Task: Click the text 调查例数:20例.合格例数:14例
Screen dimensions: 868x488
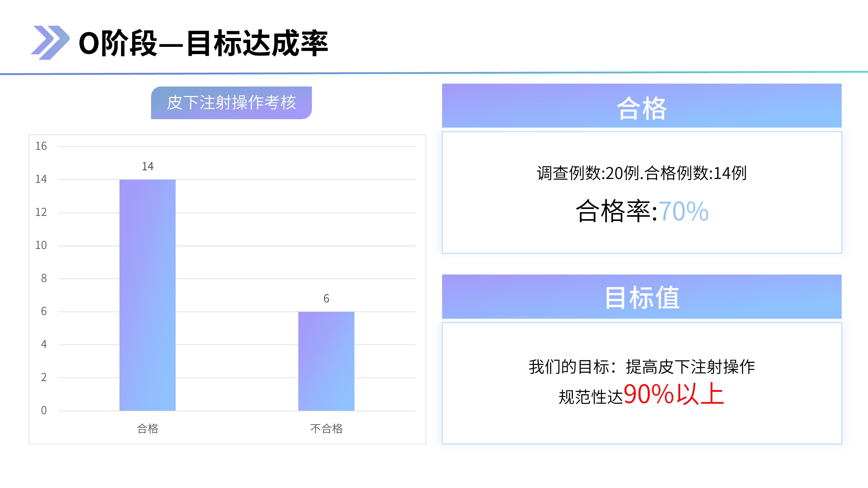Action: 641,173
